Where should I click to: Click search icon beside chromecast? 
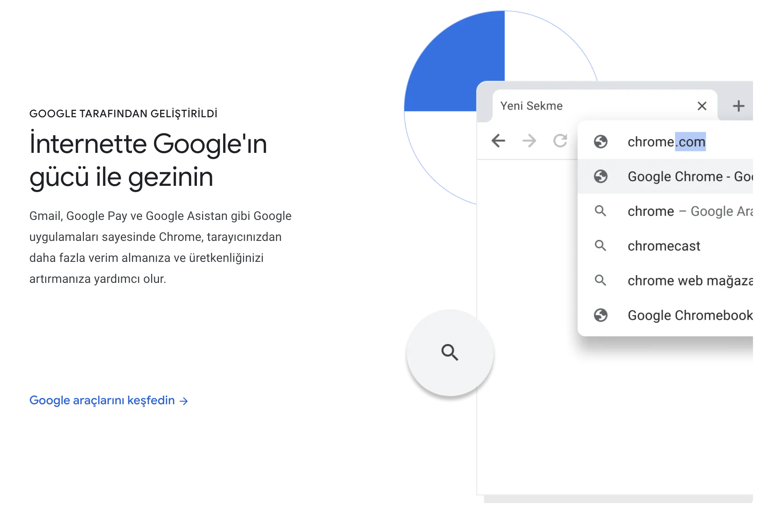(x=600, y=246)
